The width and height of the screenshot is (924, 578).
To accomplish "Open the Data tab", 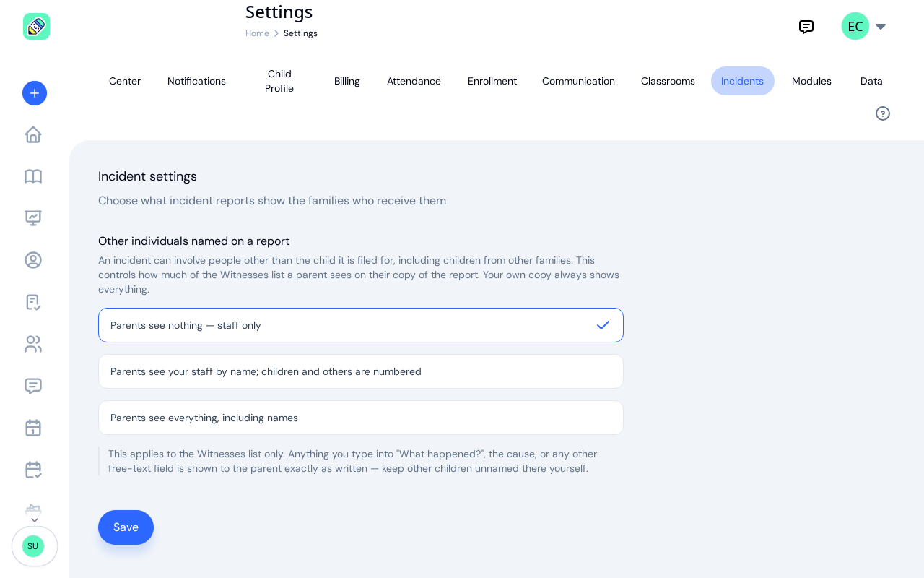I will [871, 81].
